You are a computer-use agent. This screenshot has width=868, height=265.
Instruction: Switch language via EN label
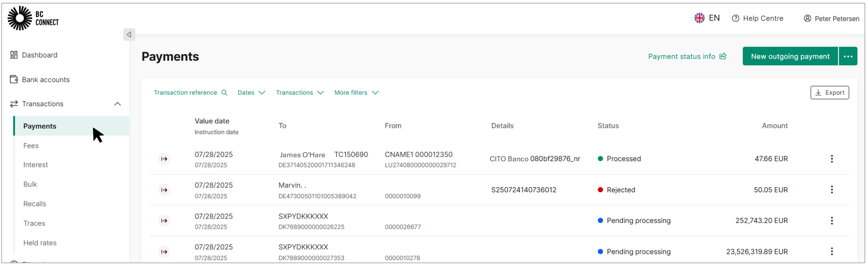tap(714, 18)
